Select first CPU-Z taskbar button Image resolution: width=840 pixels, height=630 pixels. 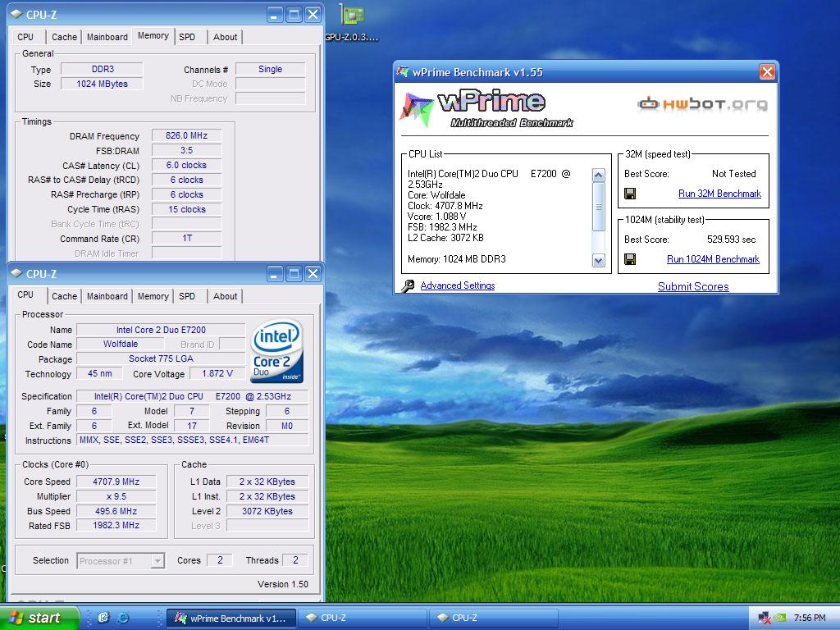tap(362, 619)
